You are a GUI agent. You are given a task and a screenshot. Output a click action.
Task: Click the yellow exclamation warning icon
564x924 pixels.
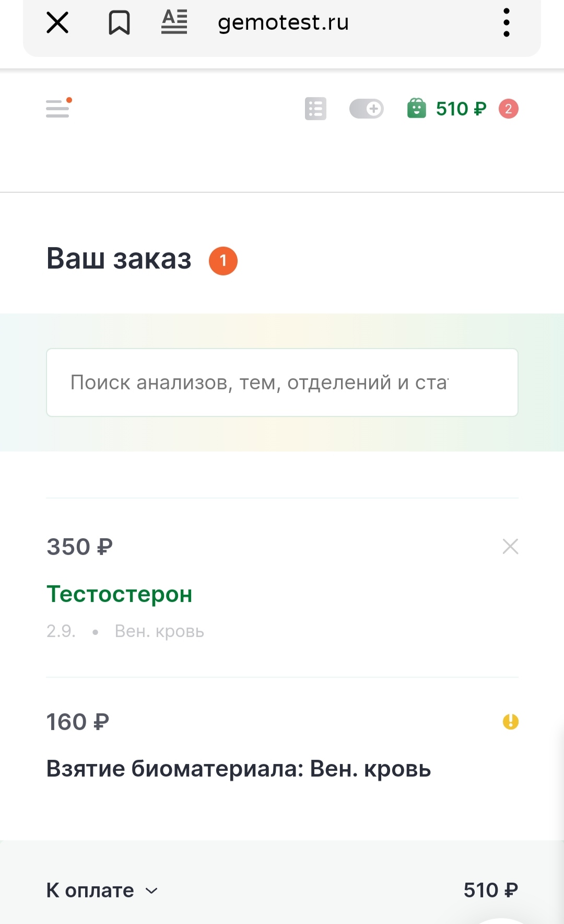(510, 722)
